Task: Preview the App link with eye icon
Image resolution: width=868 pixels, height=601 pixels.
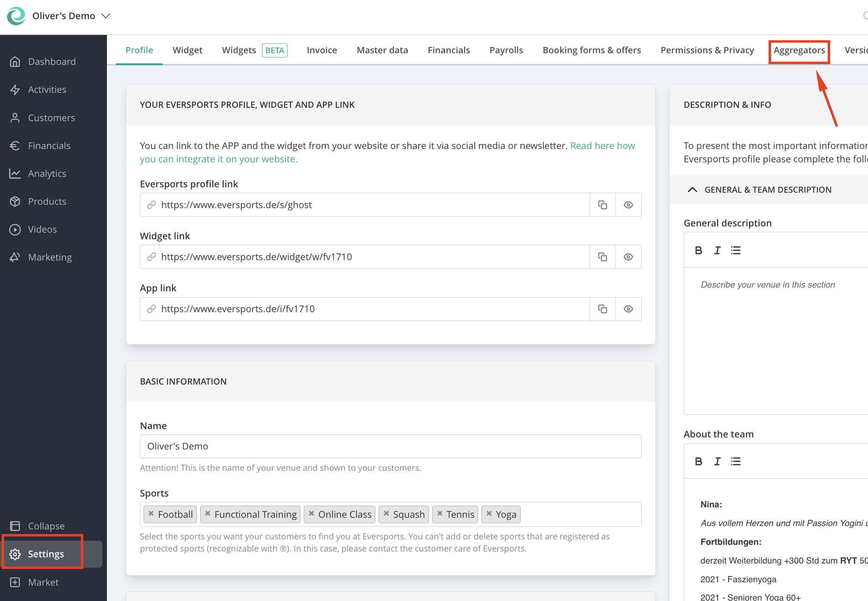Action: (628, 309)
